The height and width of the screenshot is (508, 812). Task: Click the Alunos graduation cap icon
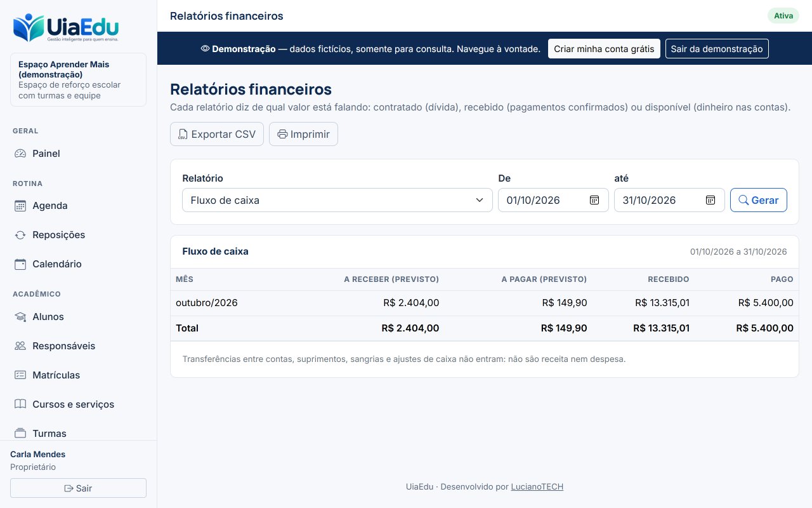[20, 317]
